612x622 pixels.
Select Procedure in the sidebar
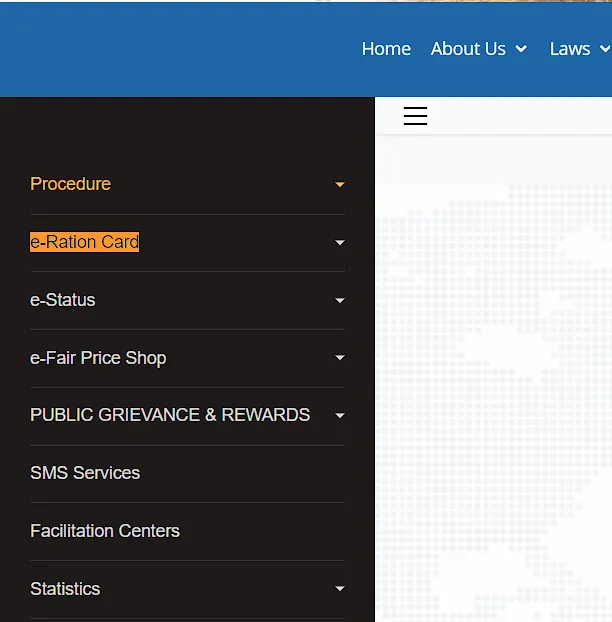point(70,184)
